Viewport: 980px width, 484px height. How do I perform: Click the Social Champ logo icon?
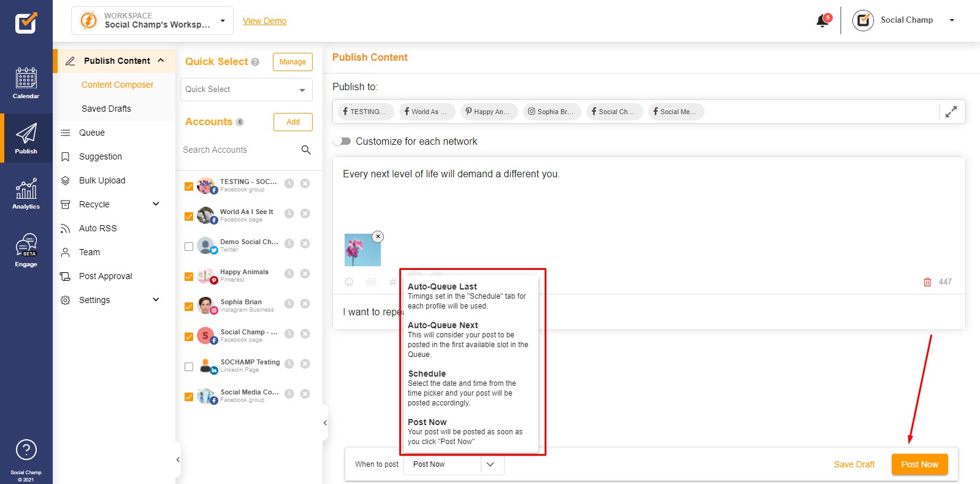pos(26,23)
